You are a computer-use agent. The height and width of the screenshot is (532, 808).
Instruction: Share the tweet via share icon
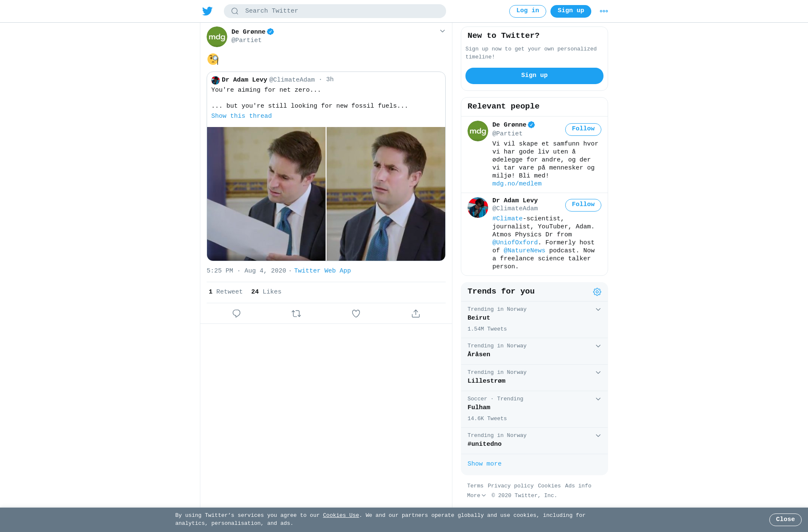(416, 313)
